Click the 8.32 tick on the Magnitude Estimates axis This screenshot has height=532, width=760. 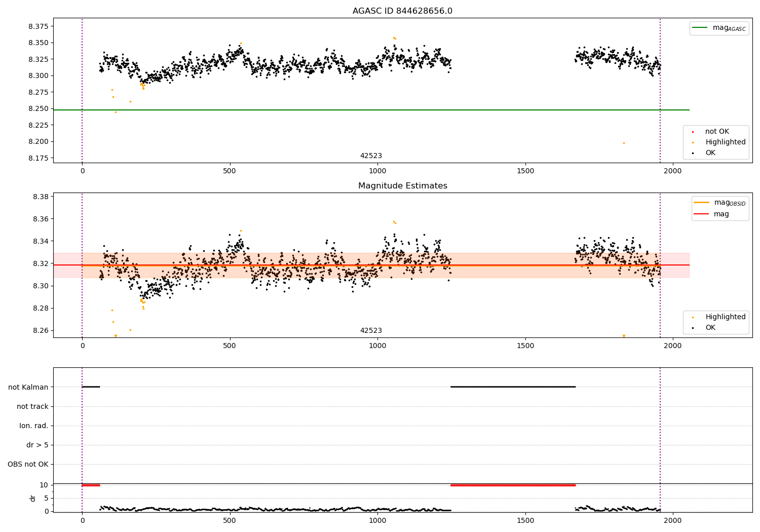coord(40,263)
